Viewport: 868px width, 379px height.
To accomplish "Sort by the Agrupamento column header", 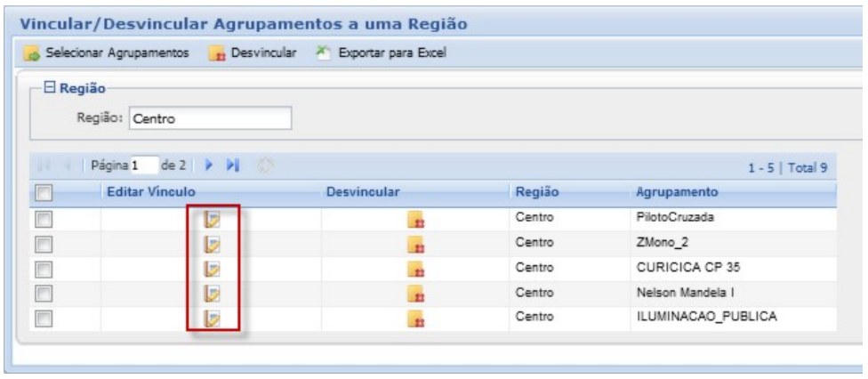I will [677, 192].
